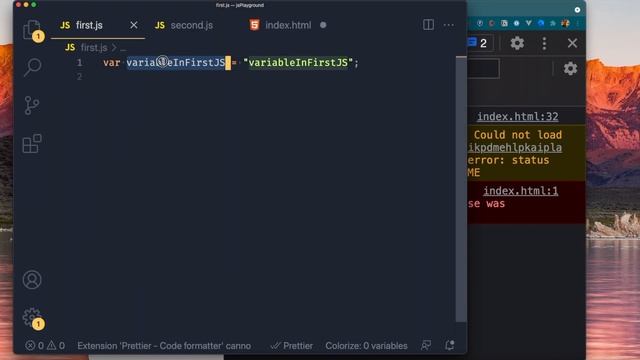
Task: Open the Manage gear in activity bar
Action: point(32,318)
